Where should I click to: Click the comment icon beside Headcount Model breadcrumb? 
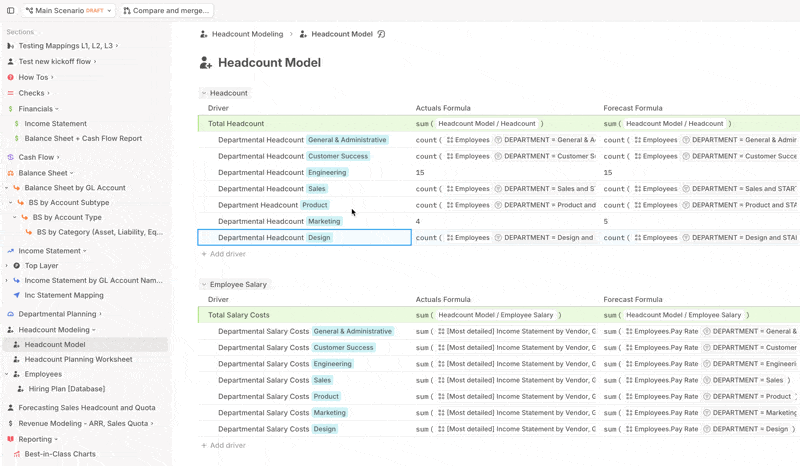click(381, 34)
